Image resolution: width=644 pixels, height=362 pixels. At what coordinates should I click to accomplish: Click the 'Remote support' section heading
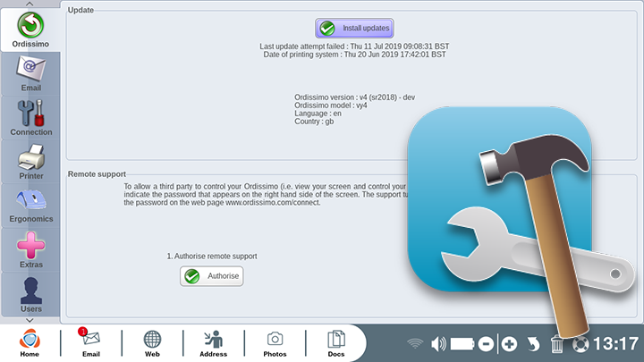pyautogui.click(x=97, y=174)
